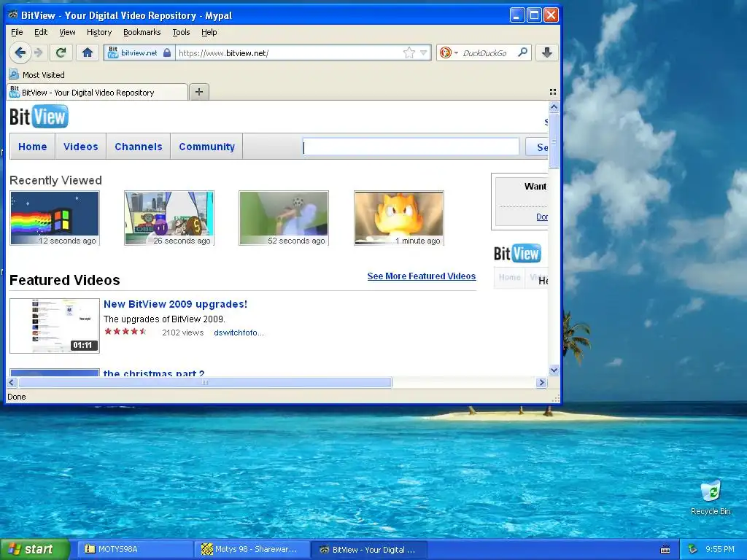The width and height of the screenshot is (747, 560).
Task: Open the File menu
Action: click(x=17, y=32)
